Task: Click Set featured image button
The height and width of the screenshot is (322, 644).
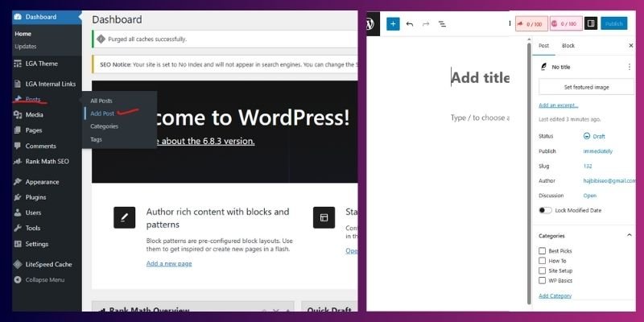Action: click(587, 87)
